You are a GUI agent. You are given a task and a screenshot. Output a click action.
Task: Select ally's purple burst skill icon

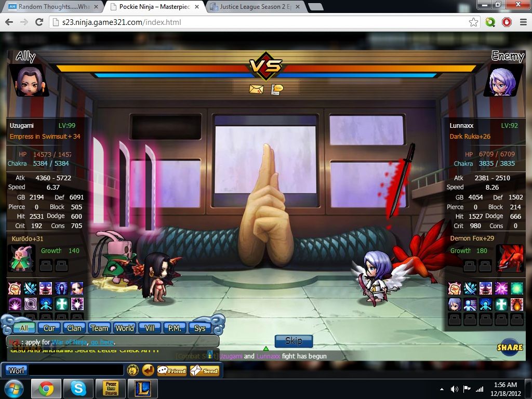(x=14, y=304)
